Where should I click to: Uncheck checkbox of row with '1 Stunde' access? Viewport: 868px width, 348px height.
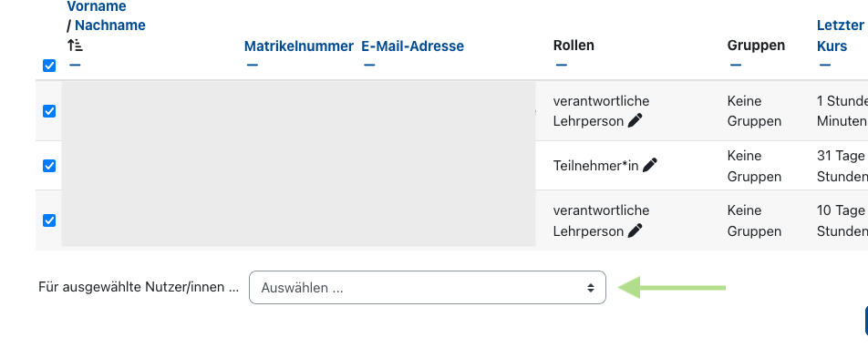coord(49,111)
